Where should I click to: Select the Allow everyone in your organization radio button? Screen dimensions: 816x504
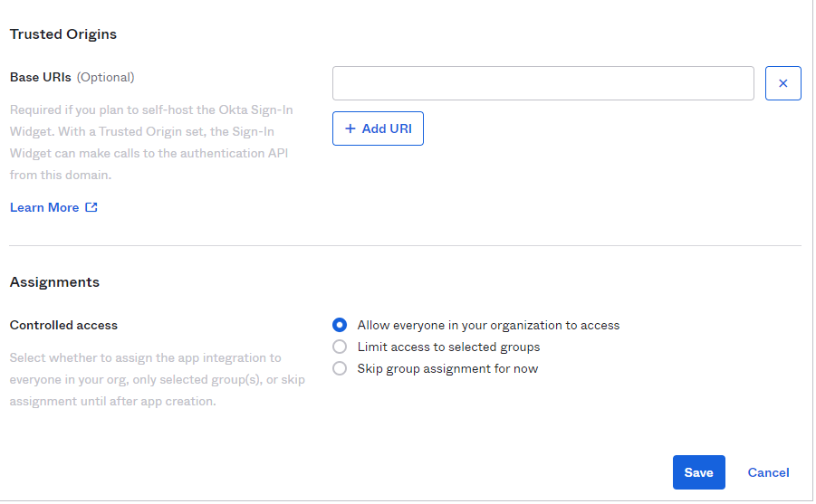point(340,325)
